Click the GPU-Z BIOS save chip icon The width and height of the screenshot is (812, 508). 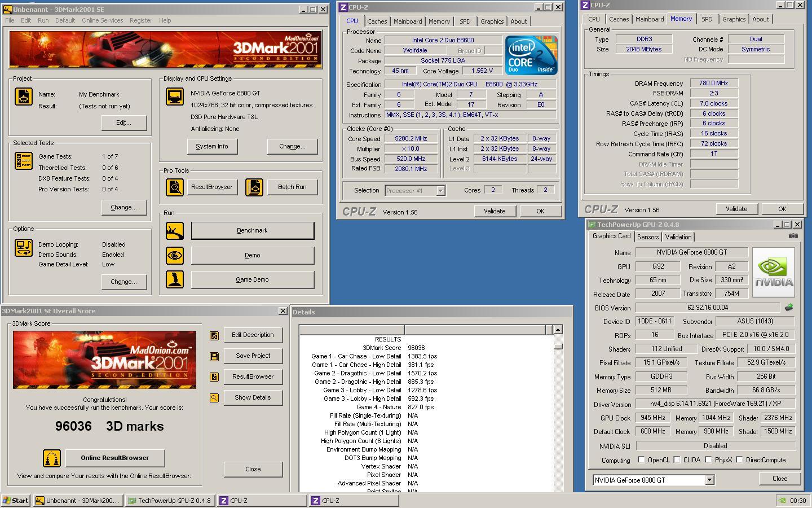(789, 308)
